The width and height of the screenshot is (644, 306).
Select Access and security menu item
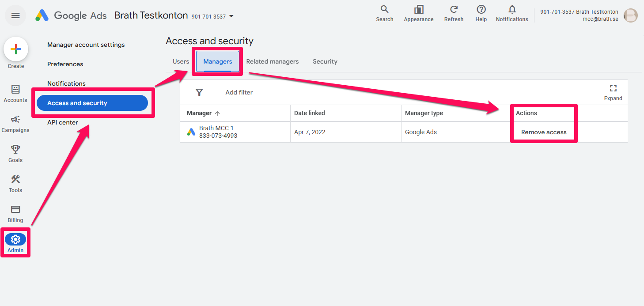pos(92,103)
